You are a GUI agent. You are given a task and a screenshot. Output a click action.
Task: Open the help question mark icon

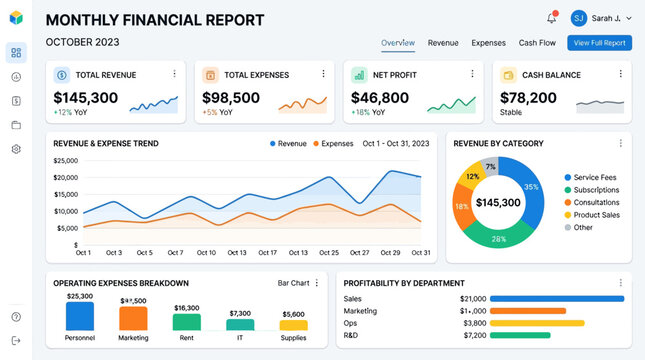16,317
